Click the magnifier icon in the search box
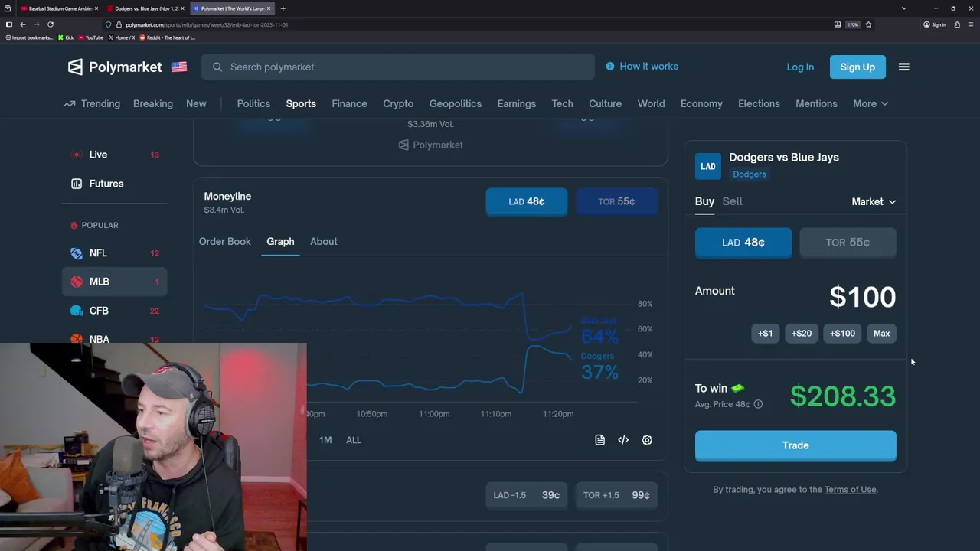This screenshot has width=980, height=551. coord(217,67)
